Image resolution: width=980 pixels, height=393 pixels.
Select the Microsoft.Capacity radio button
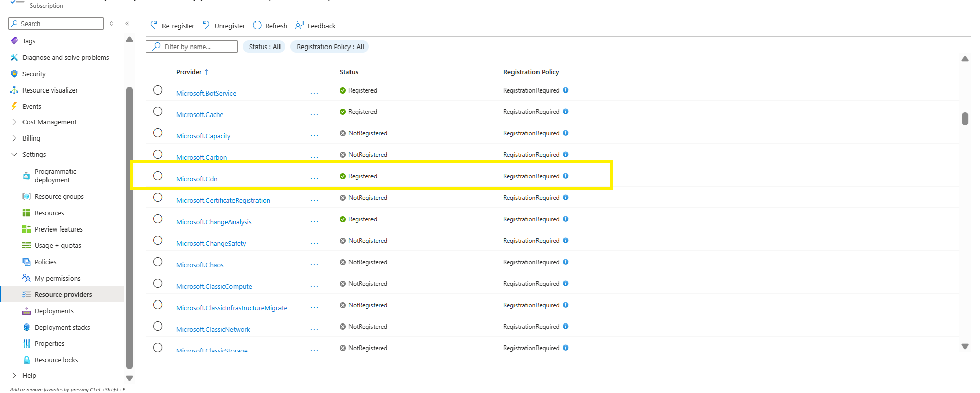point(158,133)
